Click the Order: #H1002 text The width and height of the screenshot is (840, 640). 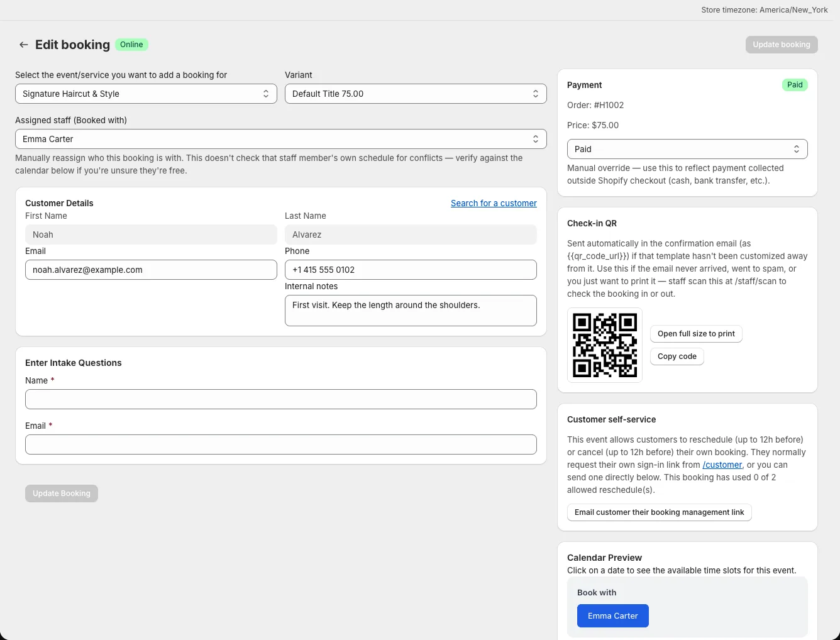[595, 105]
